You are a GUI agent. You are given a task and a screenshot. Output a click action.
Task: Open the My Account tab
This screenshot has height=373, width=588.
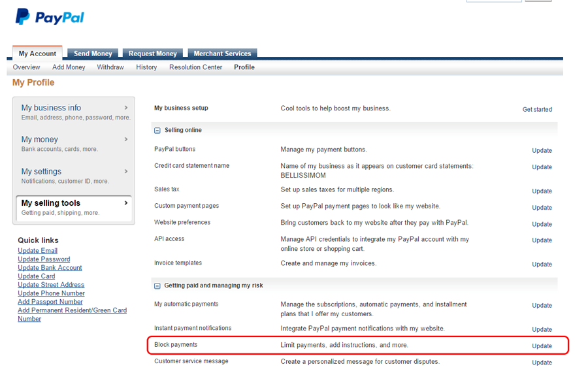click(37, 54)
